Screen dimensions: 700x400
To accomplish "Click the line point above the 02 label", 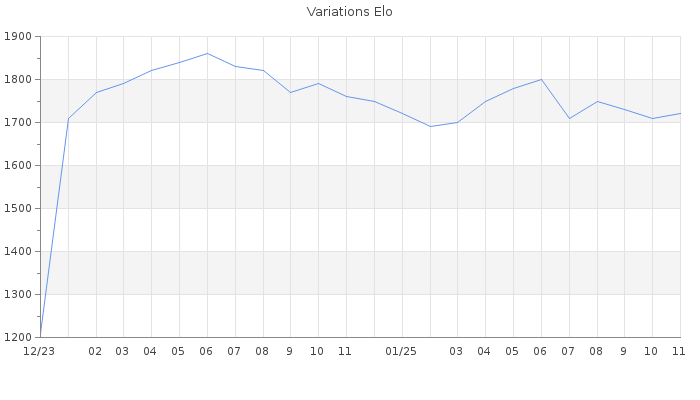I will (96, 92).
